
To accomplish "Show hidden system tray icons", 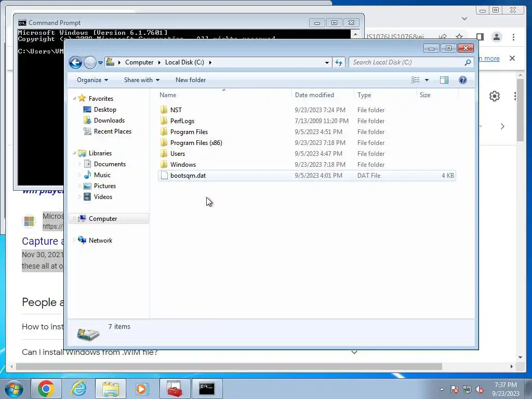I will pos(442,389).
